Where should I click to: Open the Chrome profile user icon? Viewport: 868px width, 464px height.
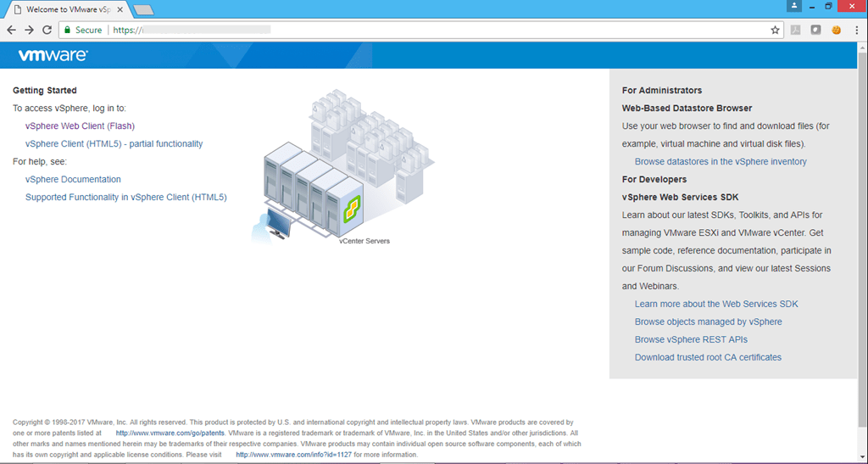pos(793,6)
